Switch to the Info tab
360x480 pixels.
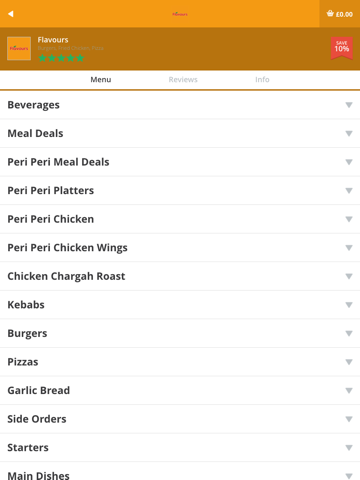262,80
